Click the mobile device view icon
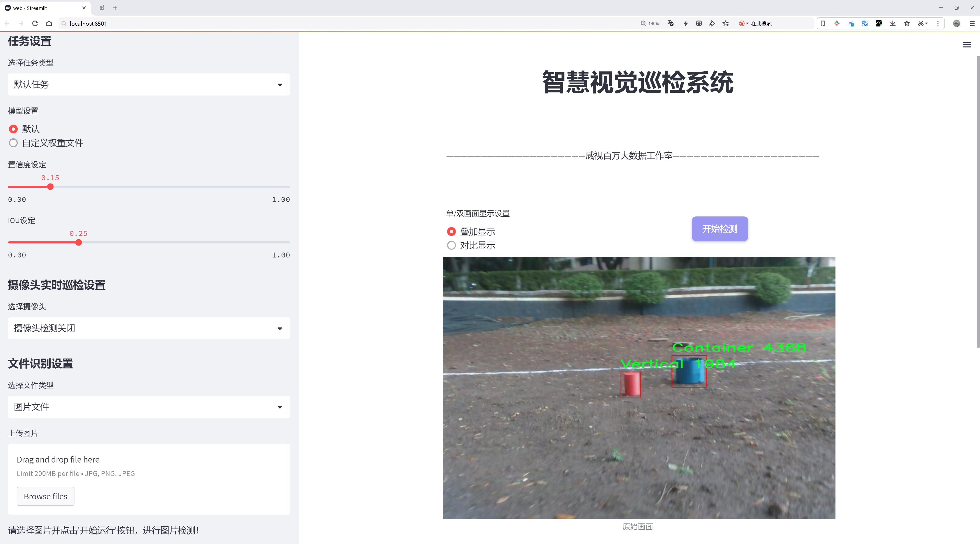Image resolution: width=980 pixels, height=544 pixels. [823, 24]
